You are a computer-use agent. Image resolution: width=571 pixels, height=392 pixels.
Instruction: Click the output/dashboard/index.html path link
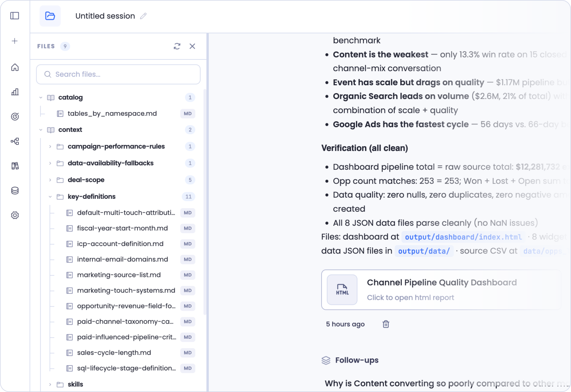(463, 237)
